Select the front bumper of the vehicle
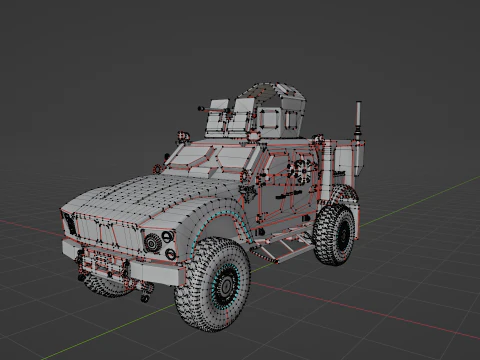The image size is (480, 360). 123,262
